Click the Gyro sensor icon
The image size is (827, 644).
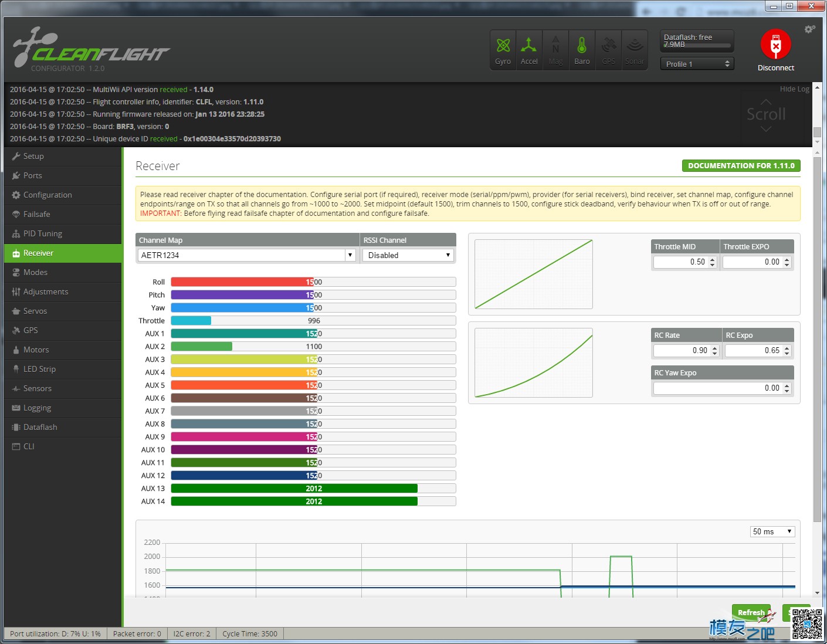click(x=503, y=50)
